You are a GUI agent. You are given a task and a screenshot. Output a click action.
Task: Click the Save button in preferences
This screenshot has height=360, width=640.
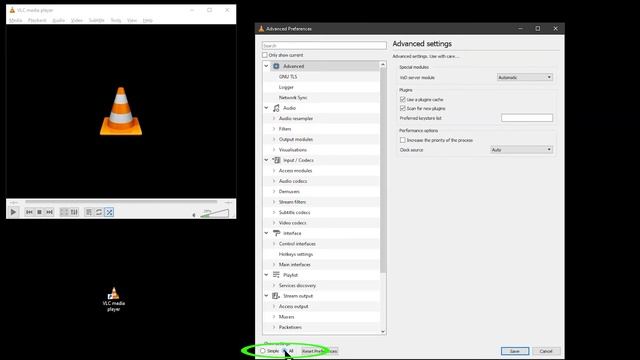point(515,351)
